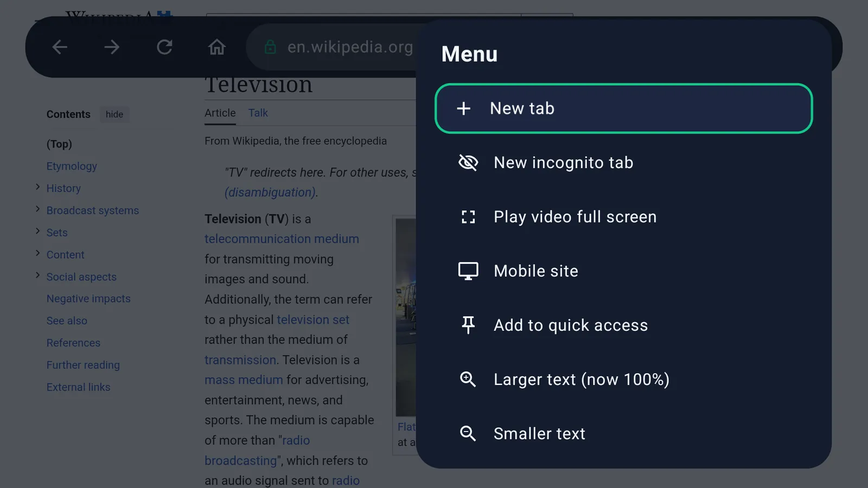This screenshot has width=868, height=488.
Task: Go to the Content contents link
Action: point(65,255)
